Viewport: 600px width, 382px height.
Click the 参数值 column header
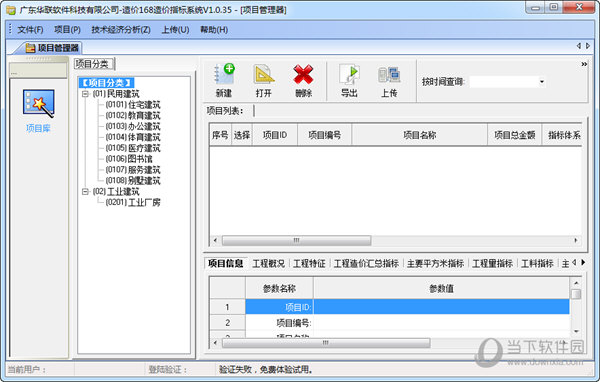point(441,288)
